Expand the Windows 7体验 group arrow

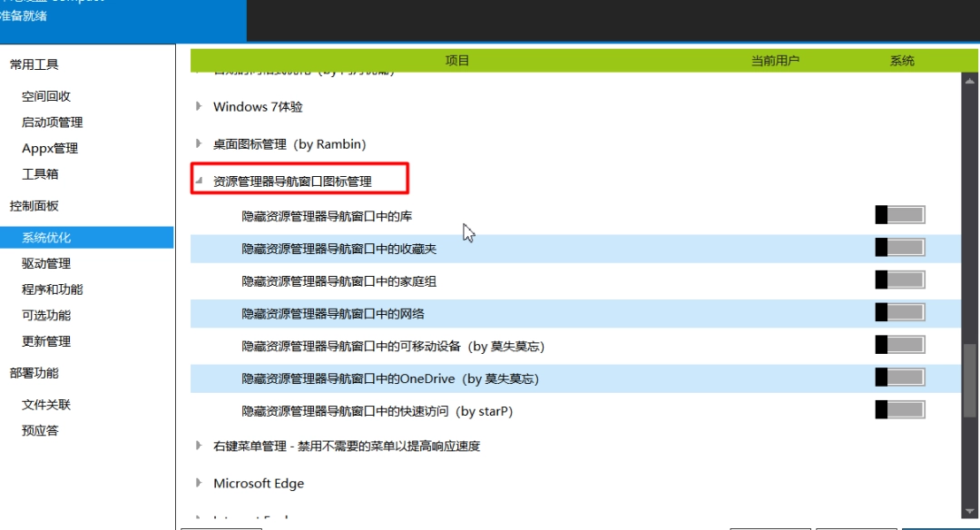(x=199, y=106)
